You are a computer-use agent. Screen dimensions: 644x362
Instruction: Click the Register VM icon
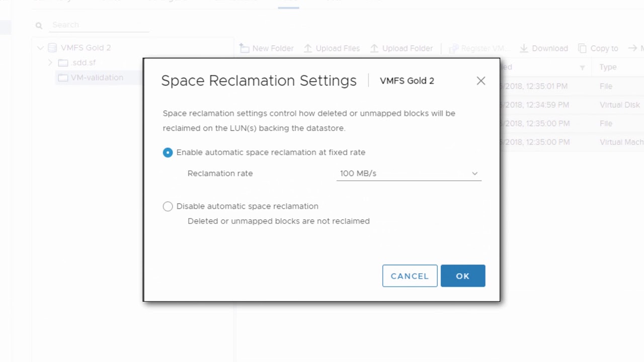[453, 48]
